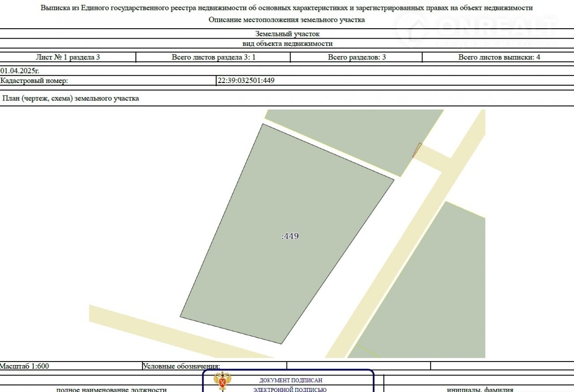Click the "Всего разделов: 3" cell
Image resolution: width=574 pixels, height=392 pixels.
coord(357,57)
